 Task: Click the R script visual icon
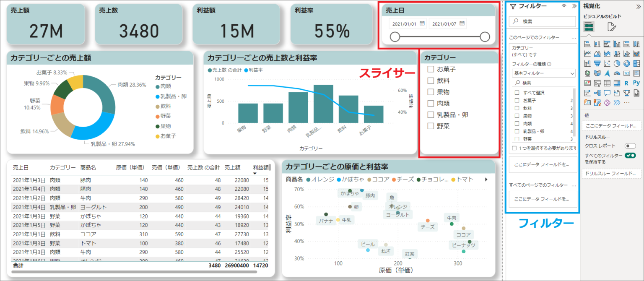626,83
